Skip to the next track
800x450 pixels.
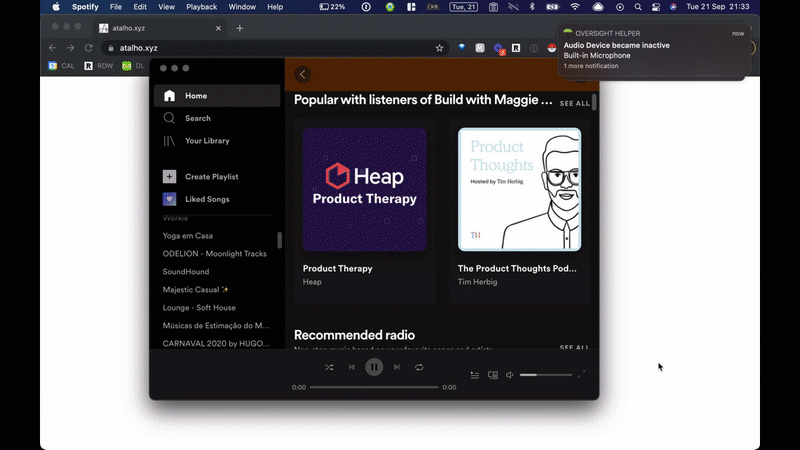[396, 367]
